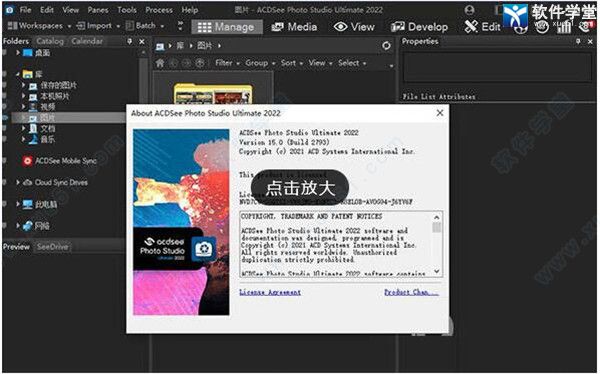Toggle easy-select marker beside Cloud Sync Drives

click(x=5, y=183)
